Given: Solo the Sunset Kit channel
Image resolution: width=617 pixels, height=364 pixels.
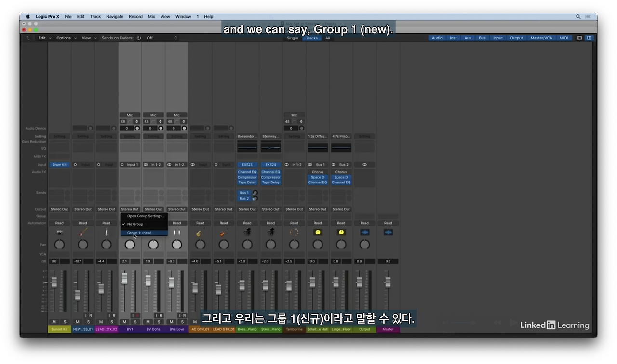Looking at the screenshot, I should 65,322.
